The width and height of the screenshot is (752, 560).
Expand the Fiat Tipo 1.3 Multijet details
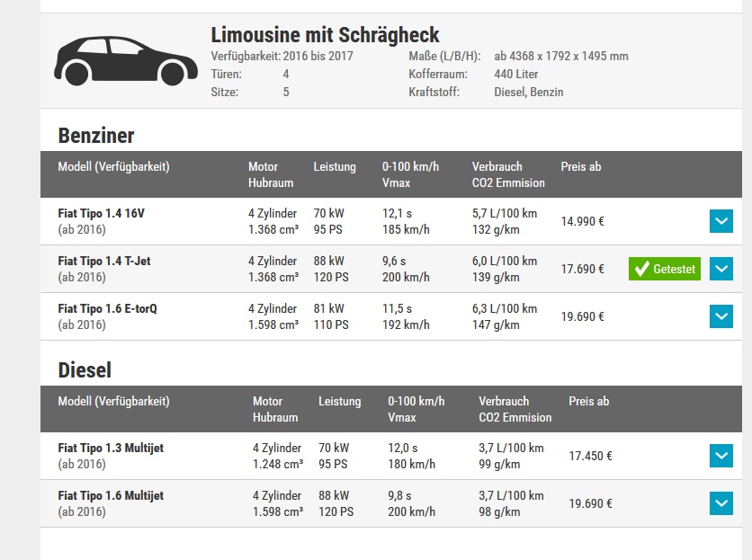pyautogui.click(x=721, y=456)
